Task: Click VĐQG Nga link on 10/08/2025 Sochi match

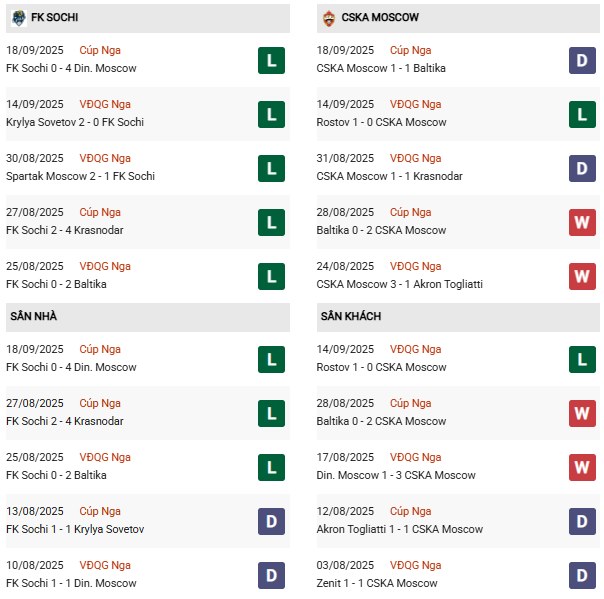Action: pos(105,565)
